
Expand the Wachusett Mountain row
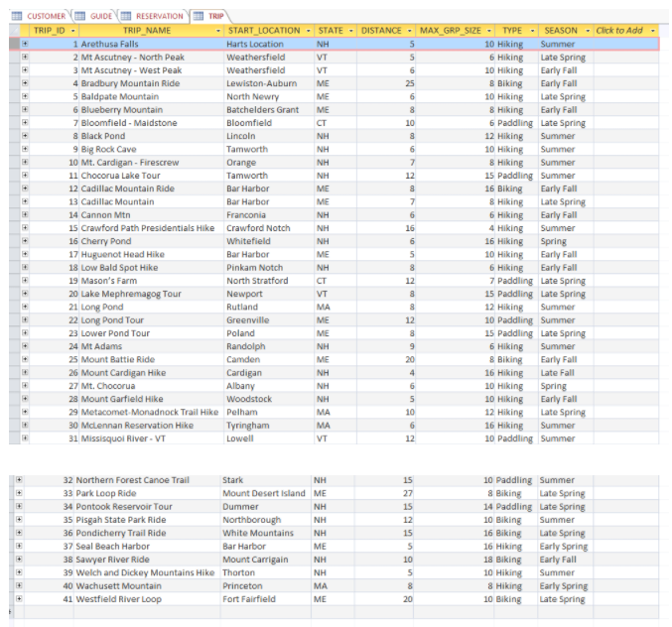19,585
